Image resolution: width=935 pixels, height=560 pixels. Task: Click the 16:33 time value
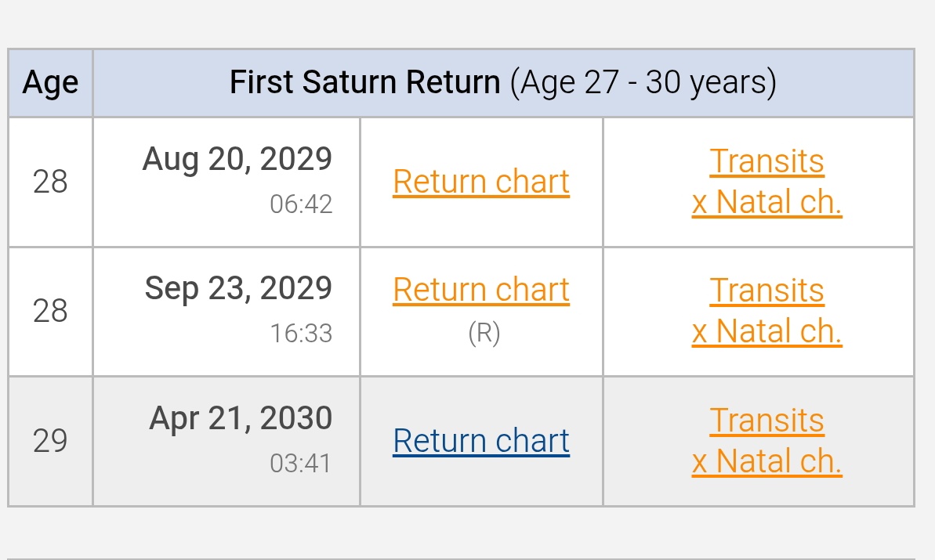[300, 334]
